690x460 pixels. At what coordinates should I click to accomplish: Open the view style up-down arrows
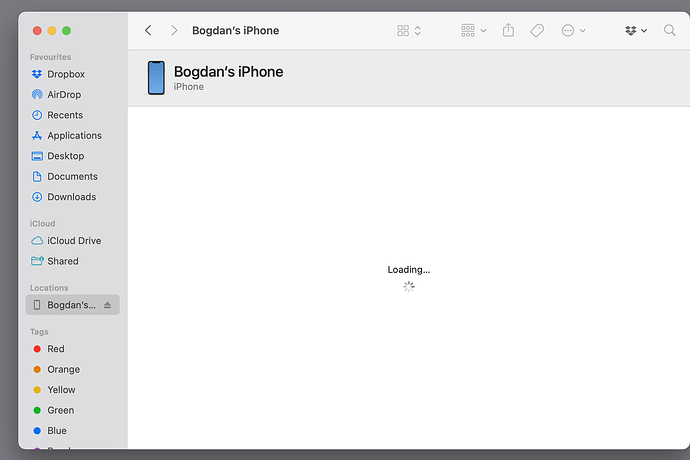point(418,30)
